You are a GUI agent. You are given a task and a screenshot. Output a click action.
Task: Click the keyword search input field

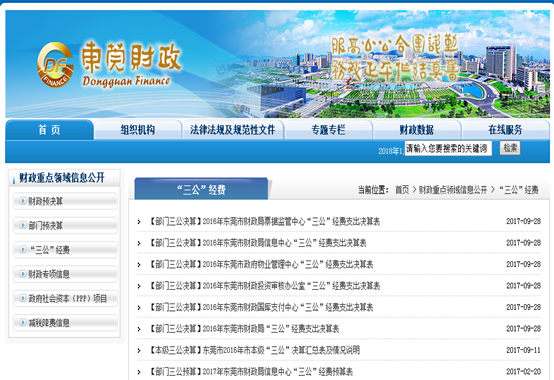coord(448,148)
